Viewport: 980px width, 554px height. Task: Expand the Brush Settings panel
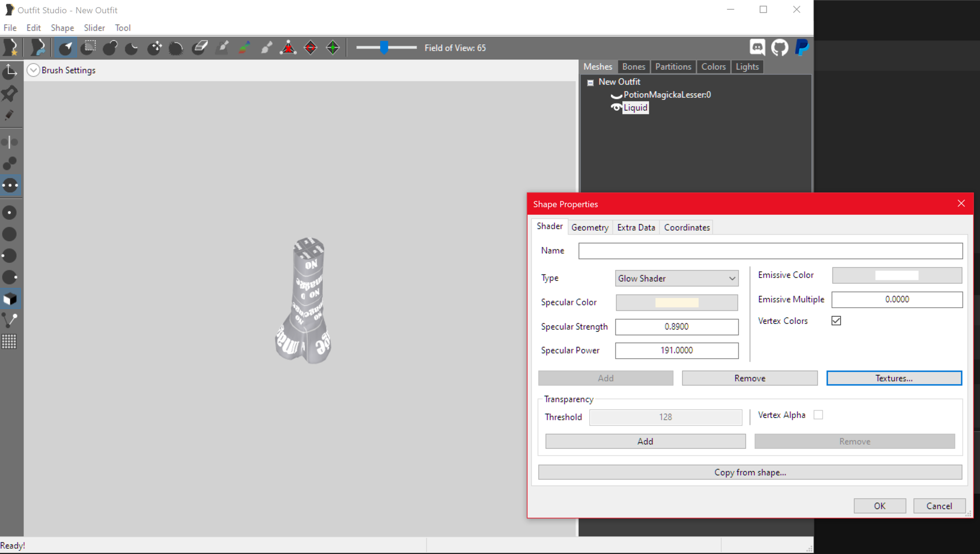coord(33,70)
